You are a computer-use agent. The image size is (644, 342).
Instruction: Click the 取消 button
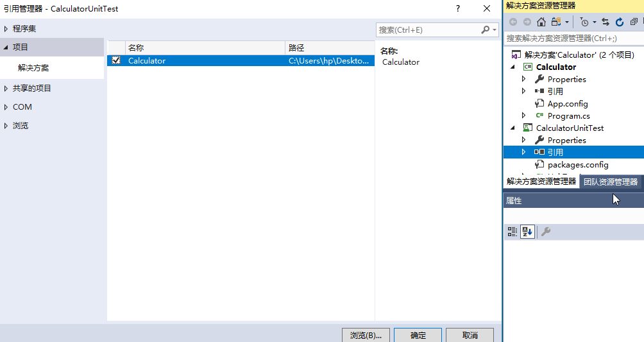point(470,335)
